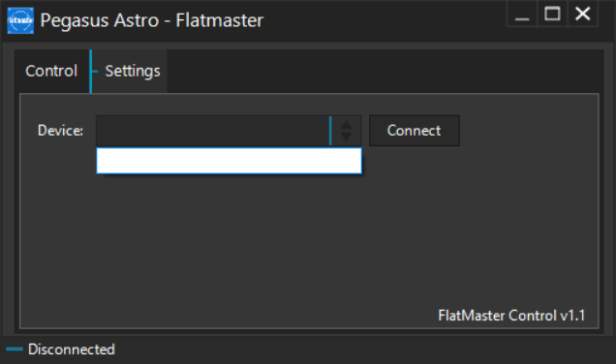
Task: Click the Pegasus Astro - Flatmaster title text
Action: click(152, 20)
